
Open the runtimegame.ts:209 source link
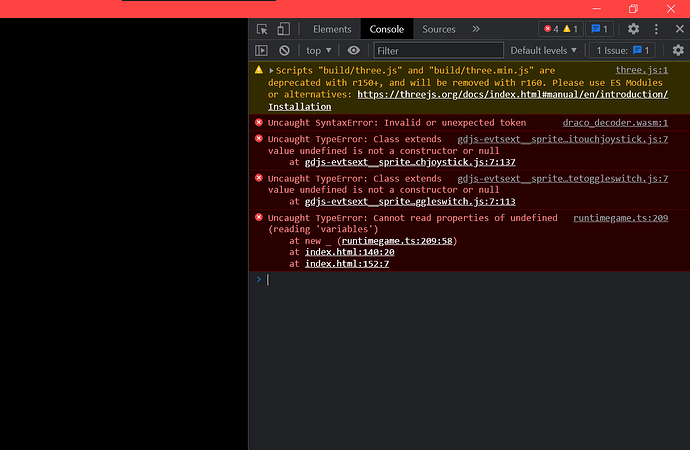coord(620,218)
